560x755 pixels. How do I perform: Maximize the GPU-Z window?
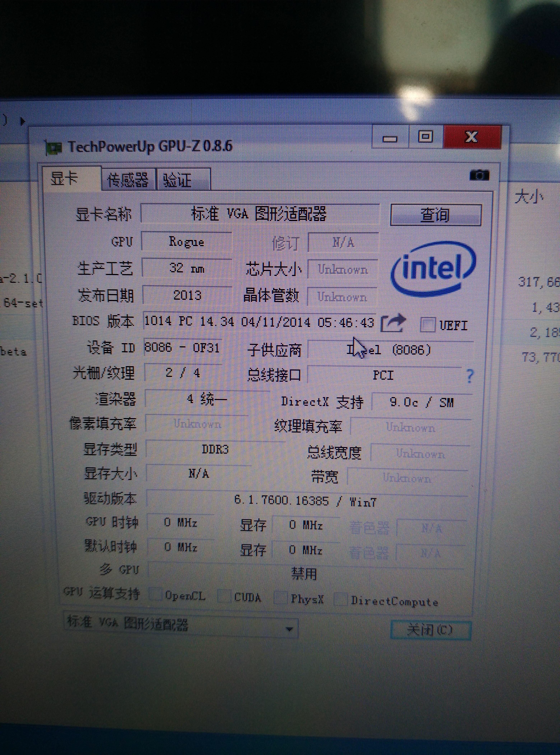(425, 137)
